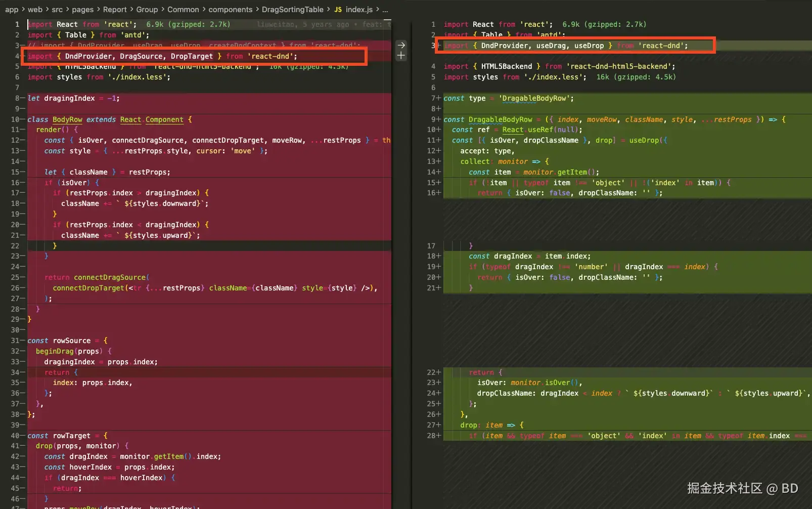Click the underlined BodyRow class name
The height and width of the screenshot is (509, 812).
pos(67,119)
